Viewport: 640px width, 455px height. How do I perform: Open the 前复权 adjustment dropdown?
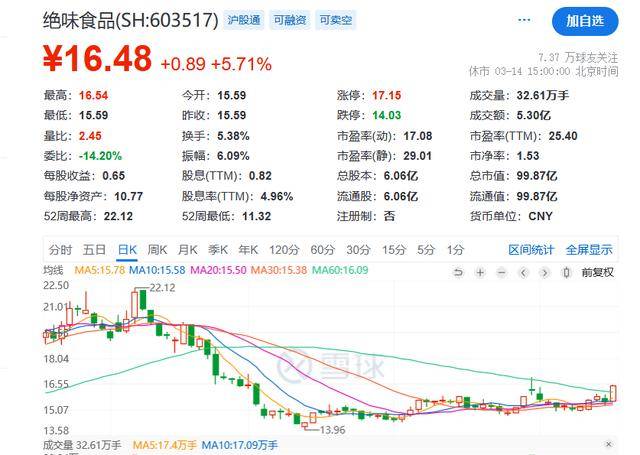pos(598,272)
